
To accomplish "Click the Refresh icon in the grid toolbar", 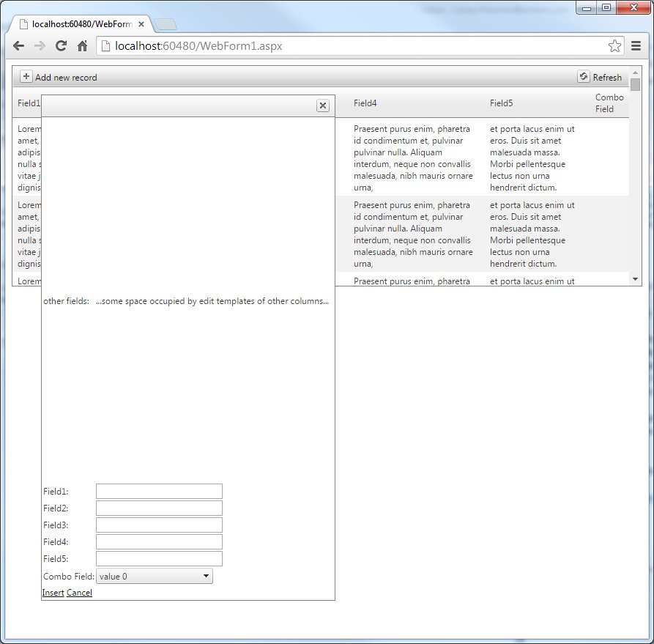I will click(583, 76).
